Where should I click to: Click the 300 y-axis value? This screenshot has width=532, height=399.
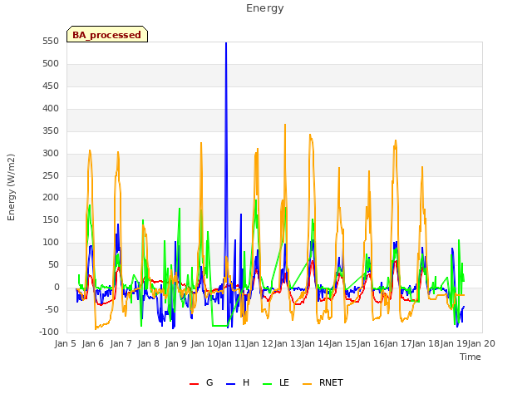click(x=51, y=153)
